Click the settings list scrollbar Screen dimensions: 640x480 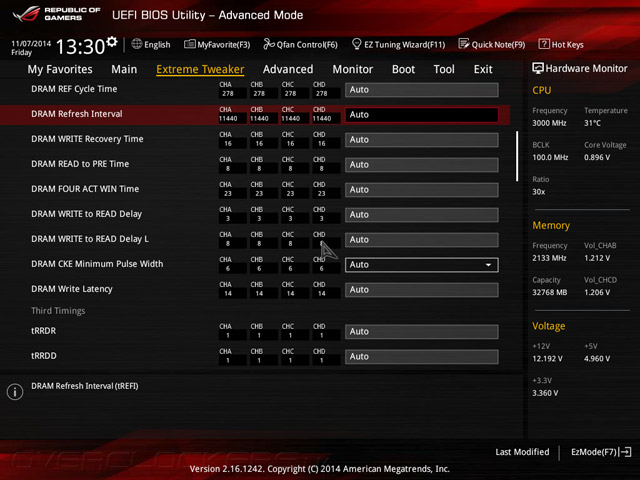coord(517,156)
